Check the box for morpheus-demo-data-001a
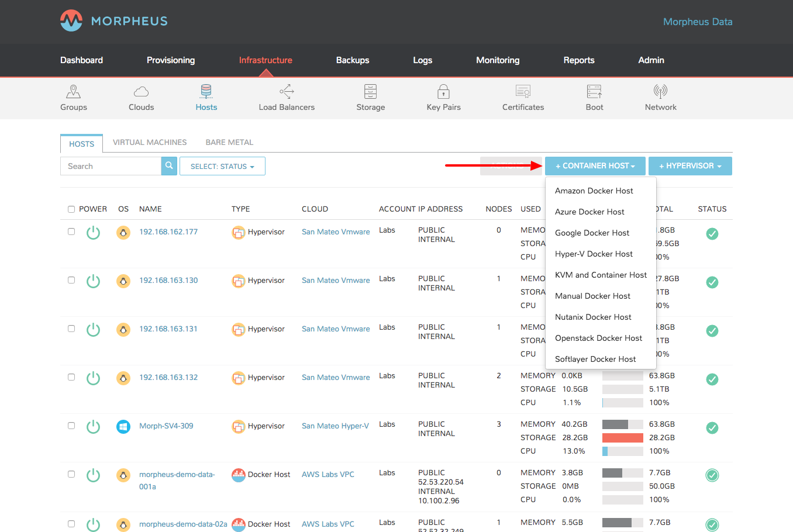 pos(71,474)
